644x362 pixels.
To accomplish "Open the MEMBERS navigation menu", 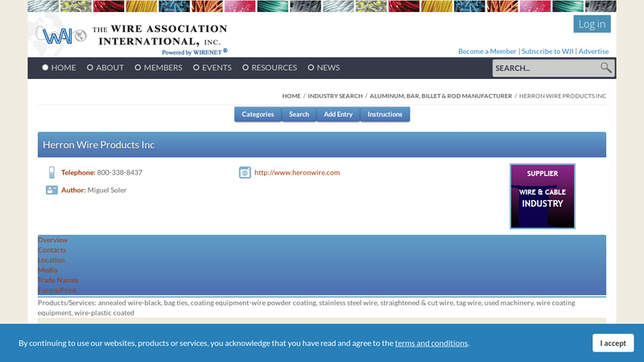I will click(x=159, y=68).
